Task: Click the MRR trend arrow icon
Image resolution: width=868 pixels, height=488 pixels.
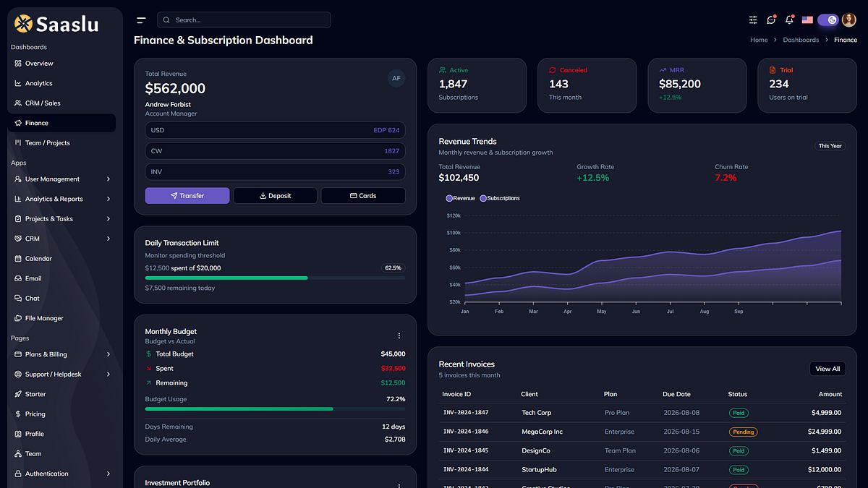Action: pyautogui.click(x=662, y=70)
